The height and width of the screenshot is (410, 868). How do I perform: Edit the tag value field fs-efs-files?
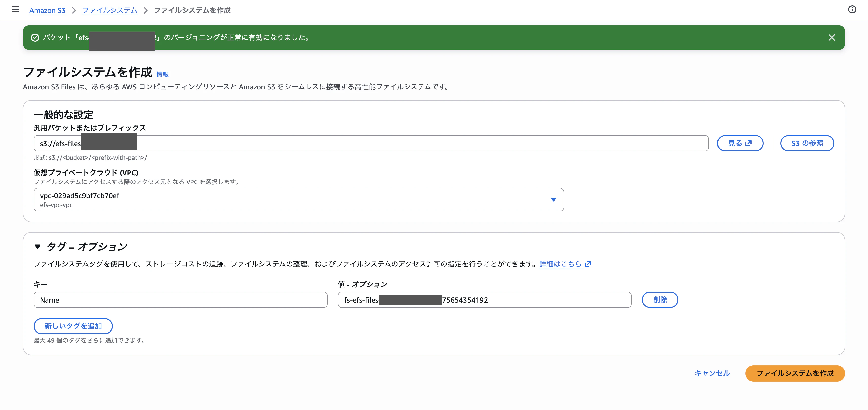pyautogui.click(x=484, y=300)
